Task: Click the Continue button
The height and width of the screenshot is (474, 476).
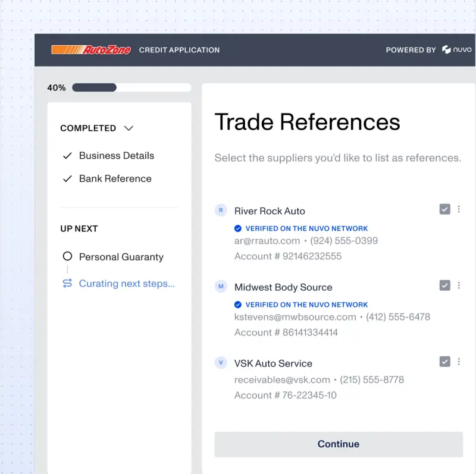Action: pos(339,444)
